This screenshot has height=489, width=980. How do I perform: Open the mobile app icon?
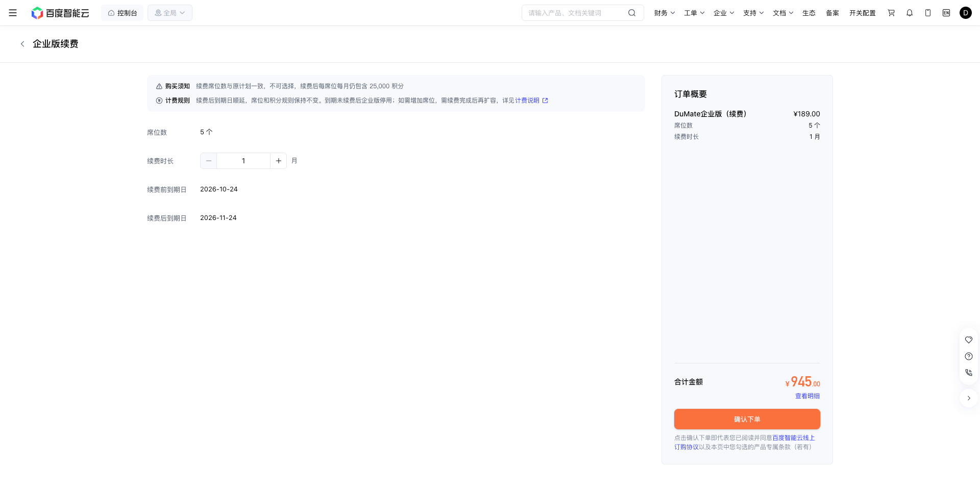tap(928, 13)
